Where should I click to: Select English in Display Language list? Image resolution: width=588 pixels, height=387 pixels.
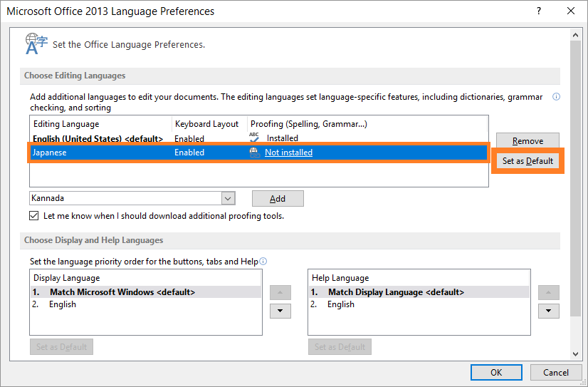146,304
